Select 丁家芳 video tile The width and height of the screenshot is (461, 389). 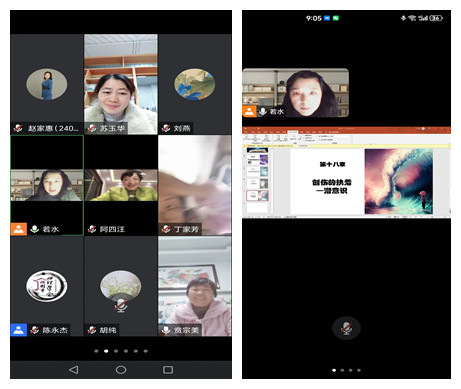pyautogui.click(x=195, y=185)
